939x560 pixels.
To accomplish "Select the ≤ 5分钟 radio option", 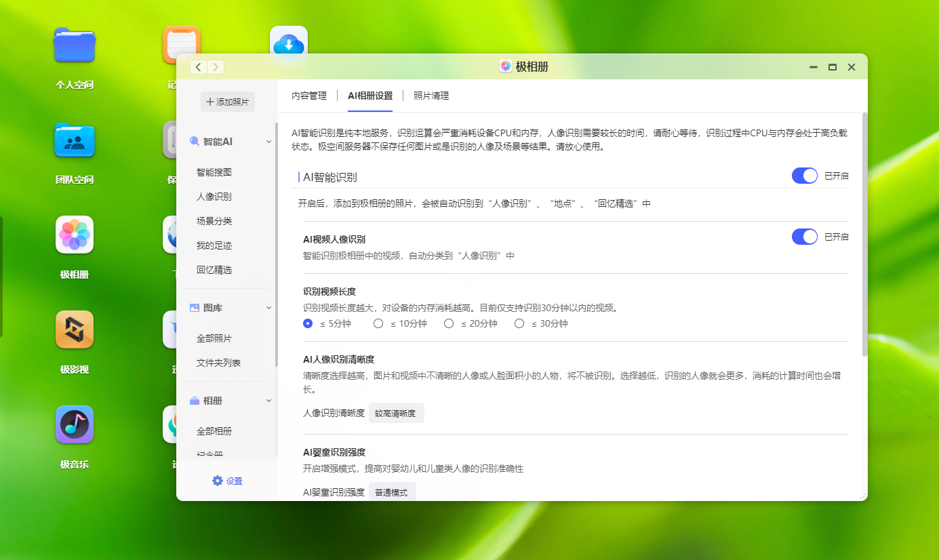I will point(308,323).
